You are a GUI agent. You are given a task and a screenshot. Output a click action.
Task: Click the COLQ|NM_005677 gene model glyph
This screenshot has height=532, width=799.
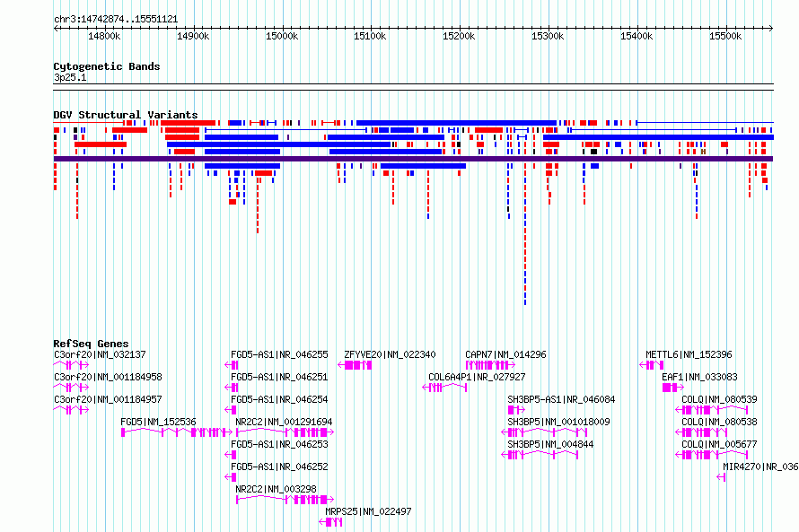(x=711, y=455)
